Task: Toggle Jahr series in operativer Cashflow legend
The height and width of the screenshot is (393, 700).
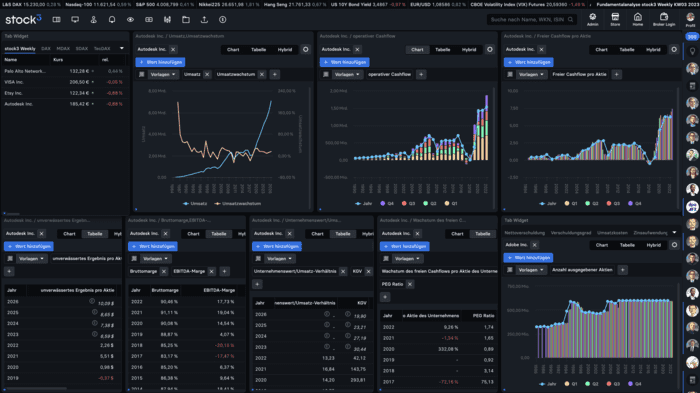Action: (363, 204)
